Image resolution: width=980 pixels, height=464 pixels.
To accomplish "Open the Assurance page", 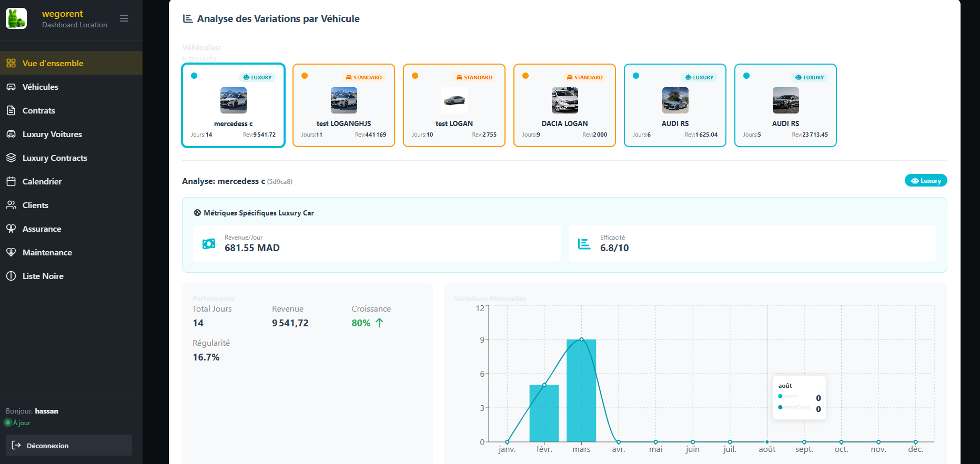I will (x=42, y=229).
